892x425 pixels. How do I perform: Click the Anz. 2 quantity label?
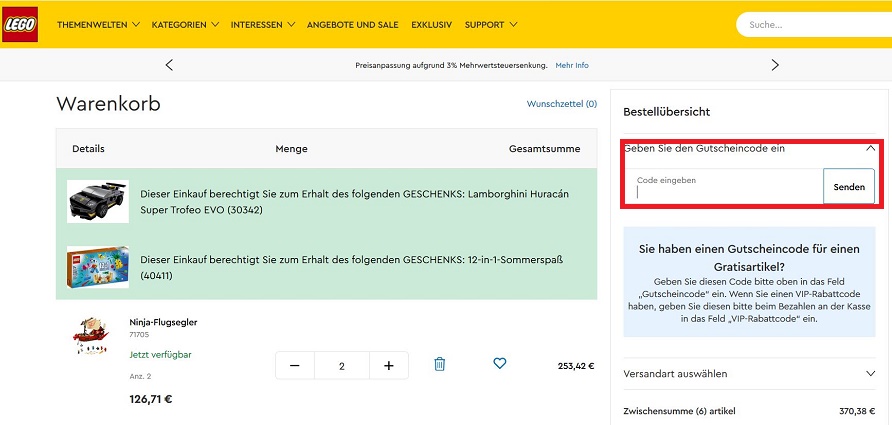pos(140,377)
